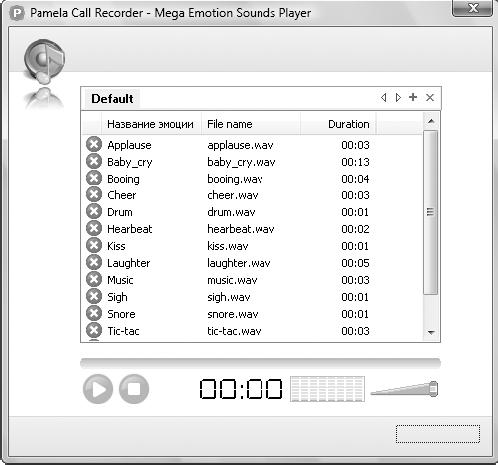
Task: Add a new tab with plus icon
Action: [413, 97]
